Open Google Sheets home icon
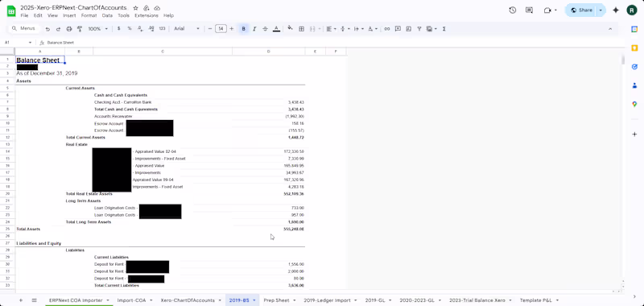This screenshot has height=306, width=644. coord(11,11)
